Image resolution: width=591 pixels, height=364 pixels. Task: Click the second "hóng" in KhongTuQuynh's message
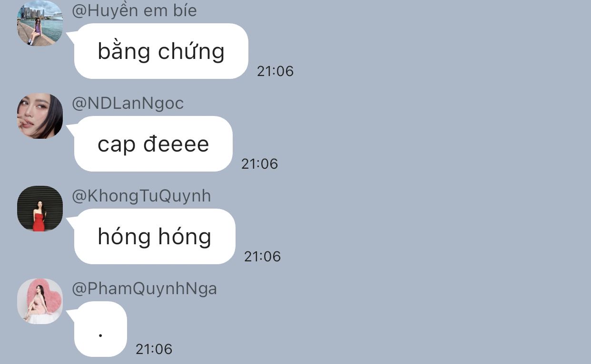(185, 236)
